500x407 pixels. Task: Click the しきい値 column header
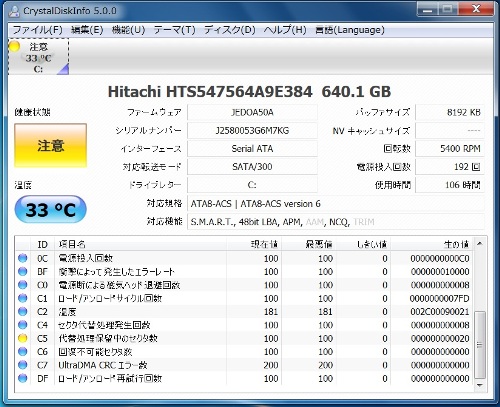(x=363, y=244)
